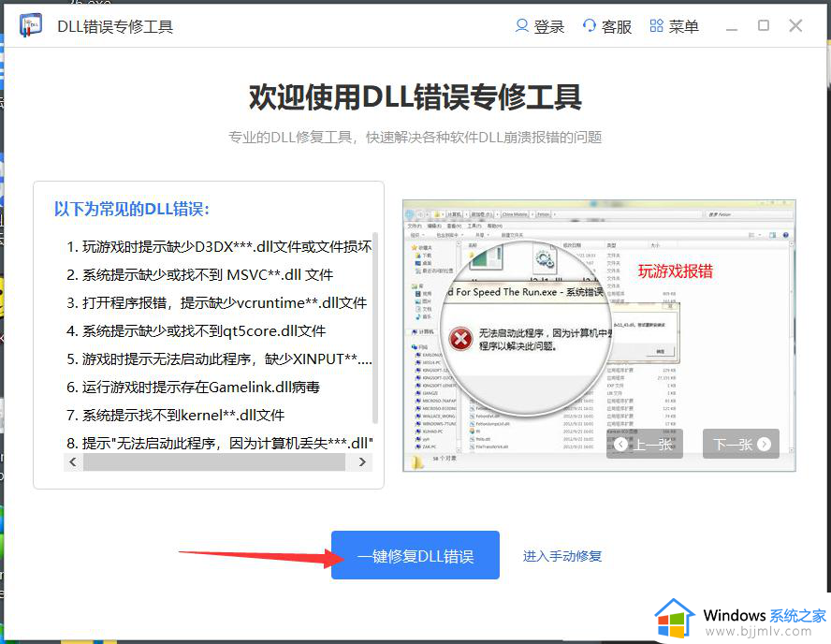Click the game error preview screenshot
This screenshot has width=831, height=644.
coord(599,335)
